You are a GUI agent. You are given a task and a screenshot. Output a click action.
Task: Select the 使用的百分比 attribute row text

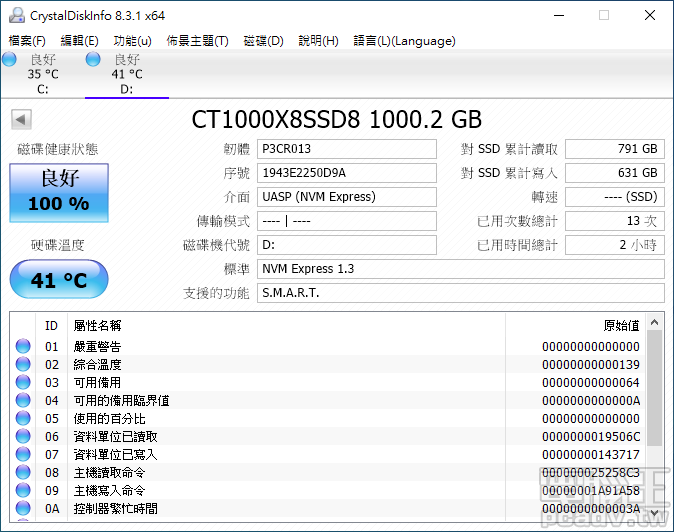click(110, 419)
